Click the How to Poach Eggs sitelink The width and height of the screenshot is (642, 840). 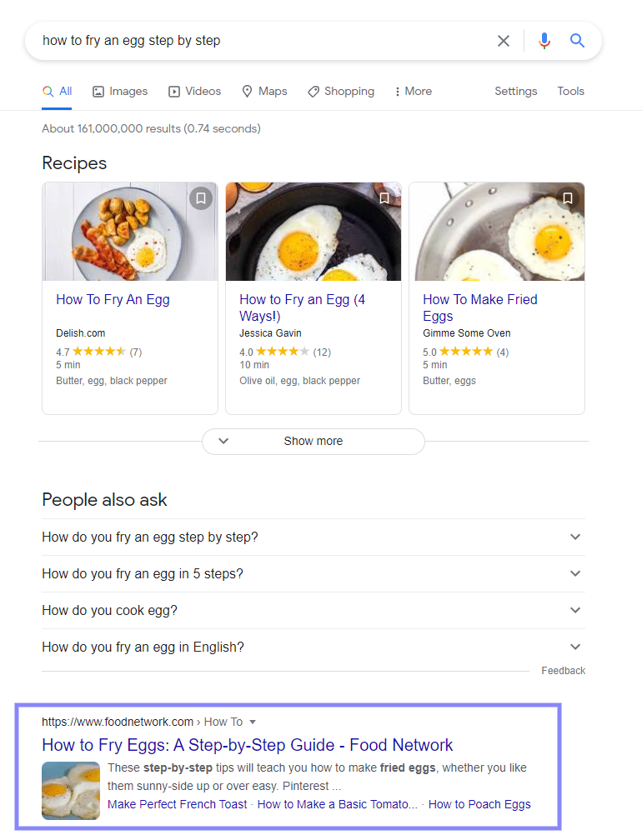point(479,804)
